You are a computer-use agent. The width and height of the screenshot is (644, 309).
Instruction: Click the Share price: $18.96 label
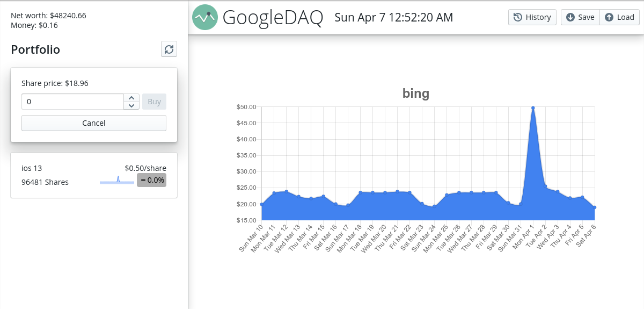[x=55, y=83]
